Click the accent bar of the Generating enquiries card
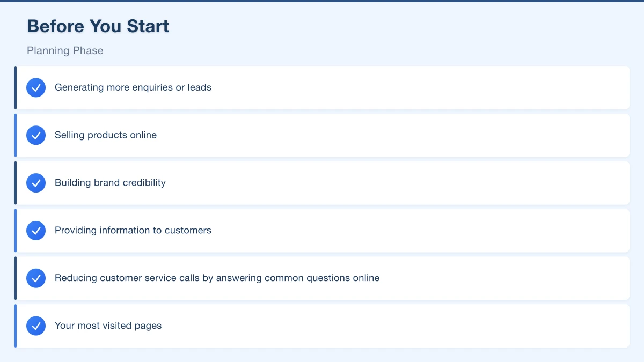Screen dimensions: 644x362 (x=16, y=87)
